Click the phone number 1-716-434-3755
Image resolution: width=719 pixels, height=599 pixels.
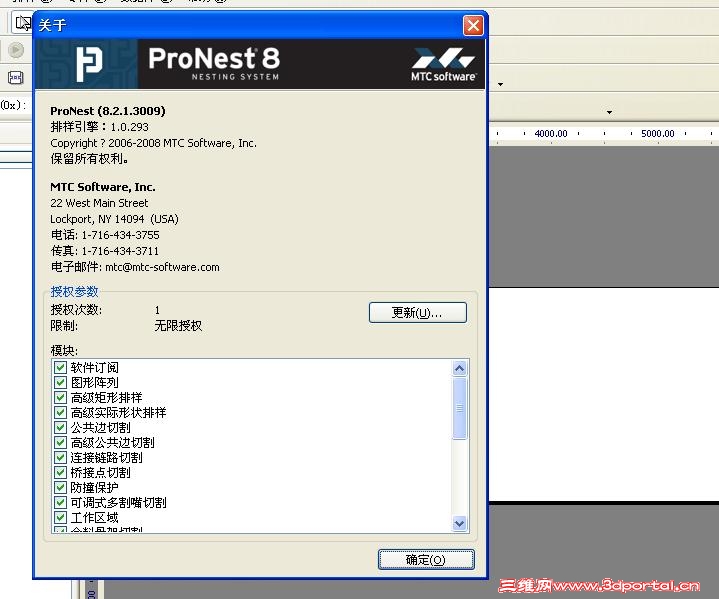click(121, 235)
